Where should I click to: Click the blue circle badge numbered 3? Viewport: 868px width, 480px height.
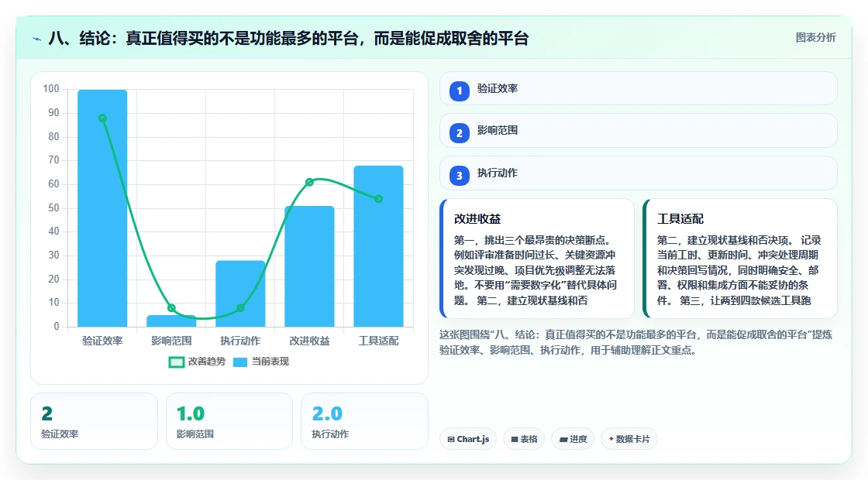[x=460, y=176]
